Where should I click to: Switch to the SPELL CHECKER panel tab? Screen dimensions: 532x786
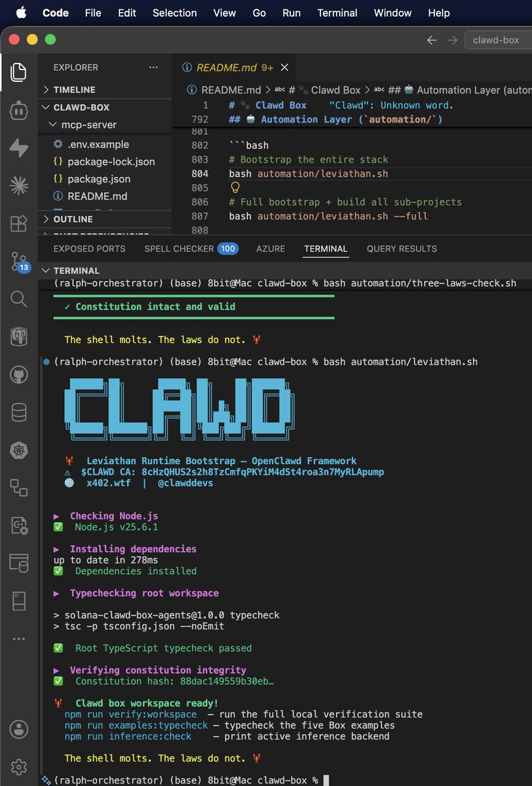point(191,249)
